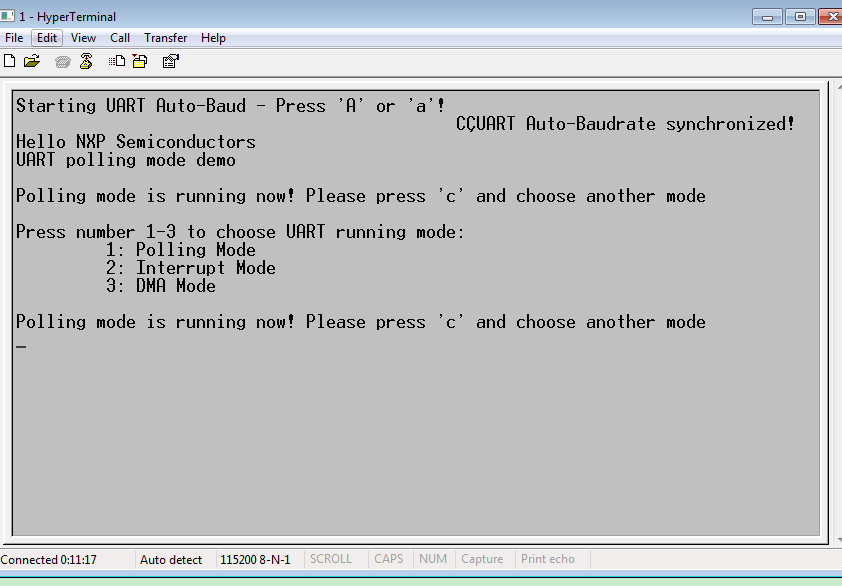
Task: Click 'Press number 1-3 to choose' line
Action: 240,232
